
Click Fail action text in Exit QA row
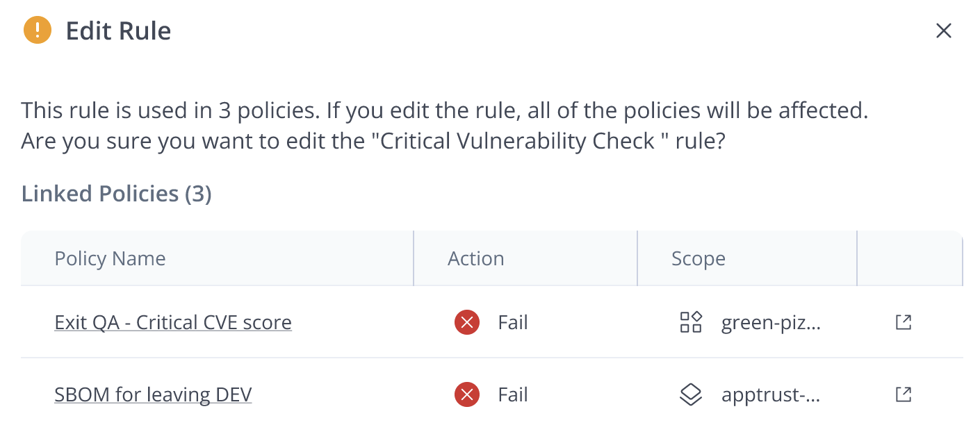(513, 322)
